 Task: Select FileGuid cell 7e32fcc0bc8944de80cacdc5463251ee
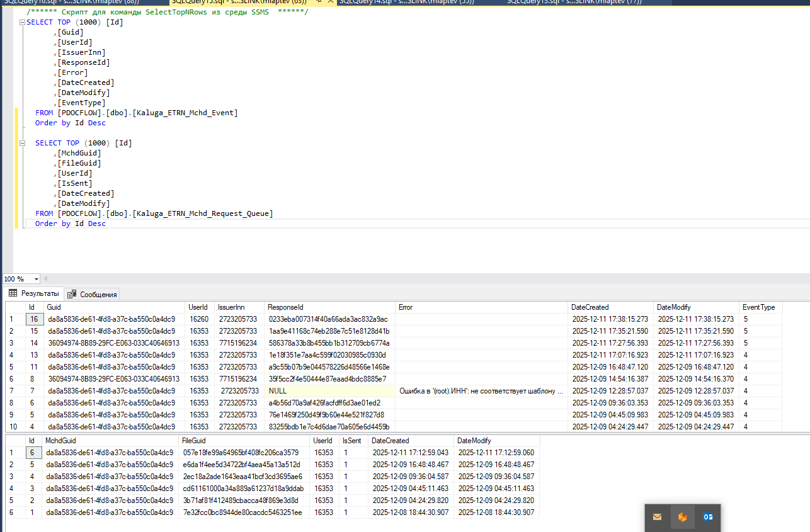[244, 512]
